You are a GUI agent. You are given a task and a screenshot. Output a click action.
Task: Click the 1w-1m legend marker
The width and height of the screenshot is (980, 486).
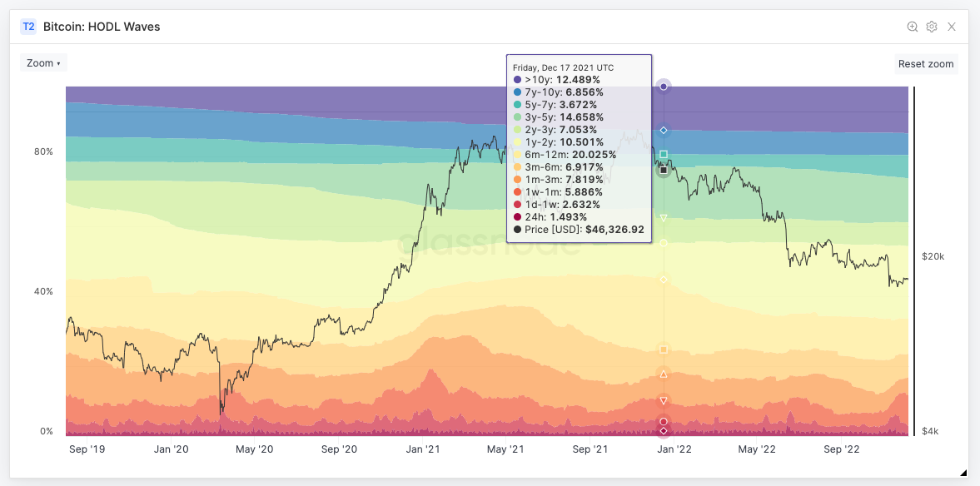pos(517,191)
